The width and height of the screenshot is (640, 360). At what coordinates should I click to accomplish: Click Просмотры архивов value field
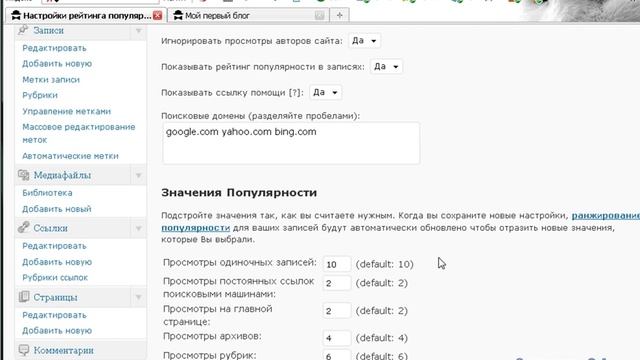click(337, 338)
